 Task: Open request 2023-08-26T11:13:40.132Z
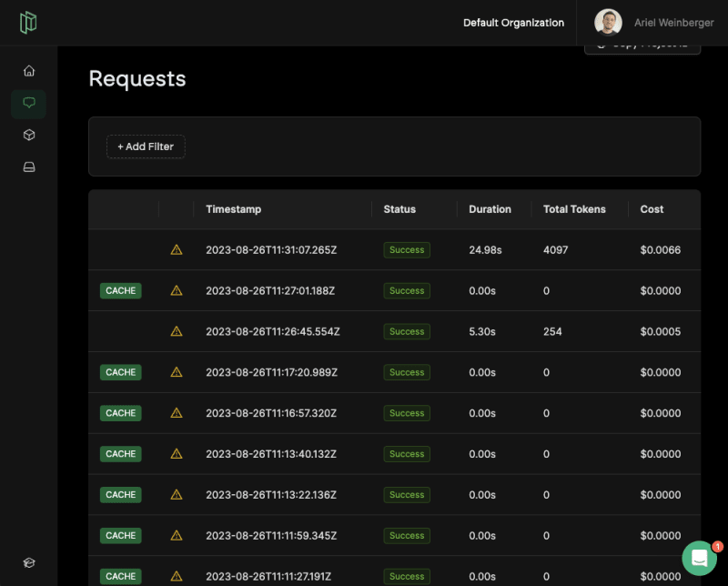[271, 455]
